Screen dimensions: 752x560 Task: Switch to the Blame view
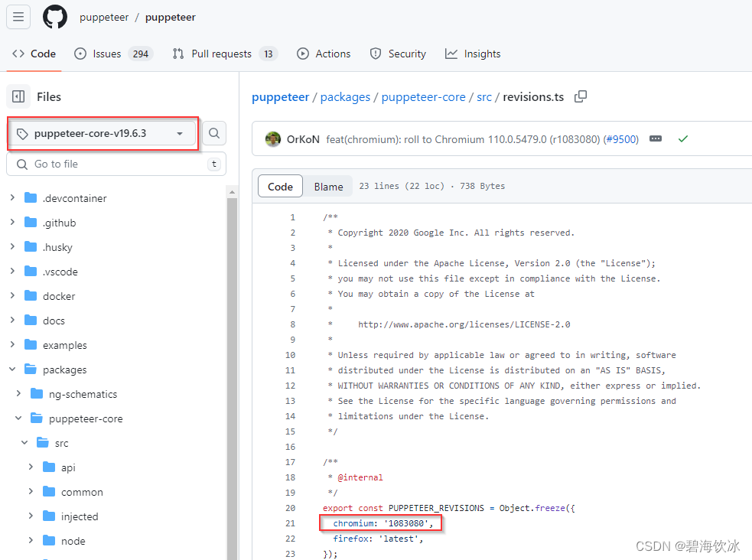(328, 186)
